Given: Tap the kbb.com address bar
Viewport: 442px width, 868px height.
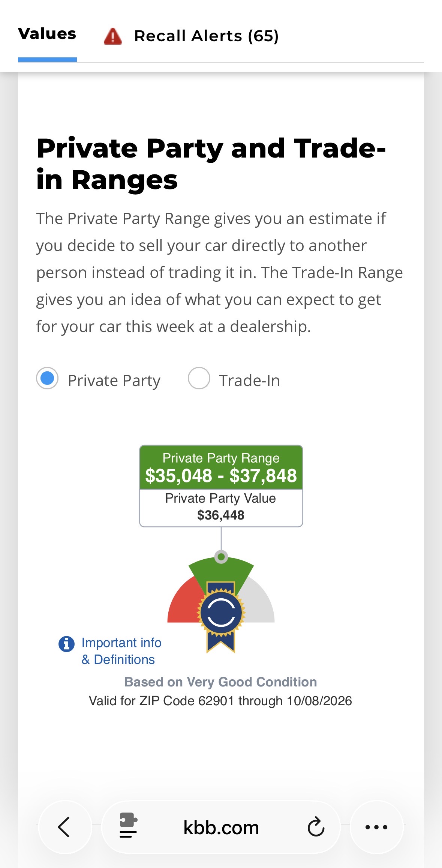Looking at the screenshot, I should point(221,827).
